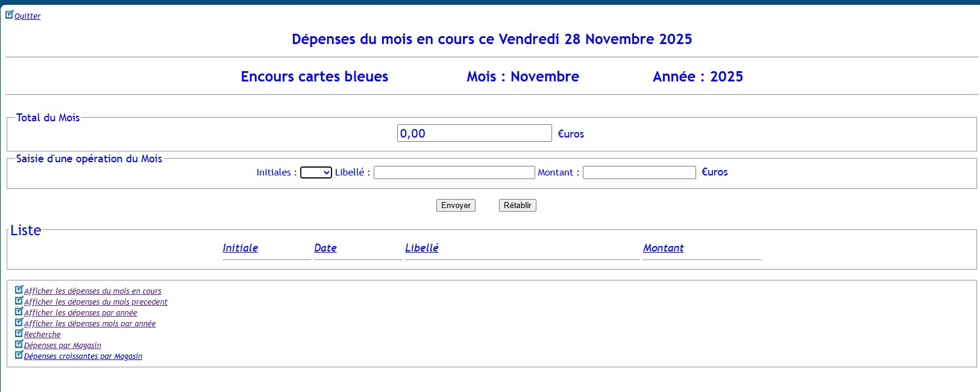
Task: Open the Recherche link
Action: (x=42, y=335)
